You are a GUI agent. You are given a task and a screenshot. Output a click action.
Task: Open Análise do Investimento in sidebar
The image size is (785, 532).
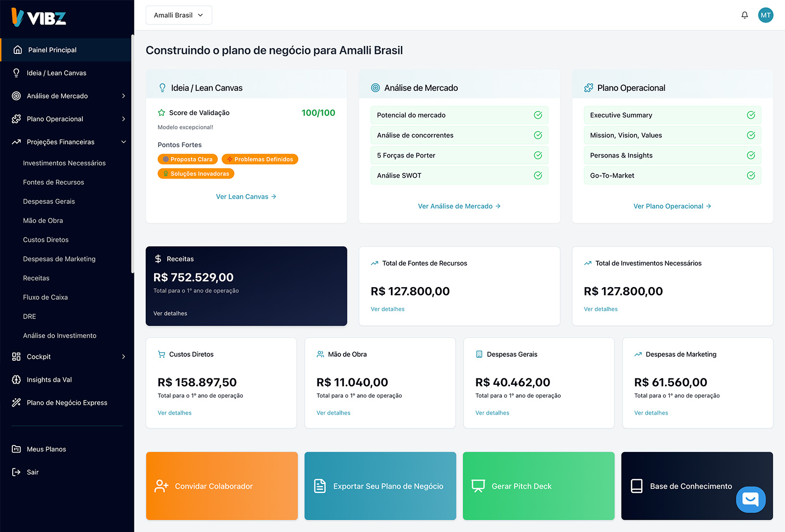point(59,335)
